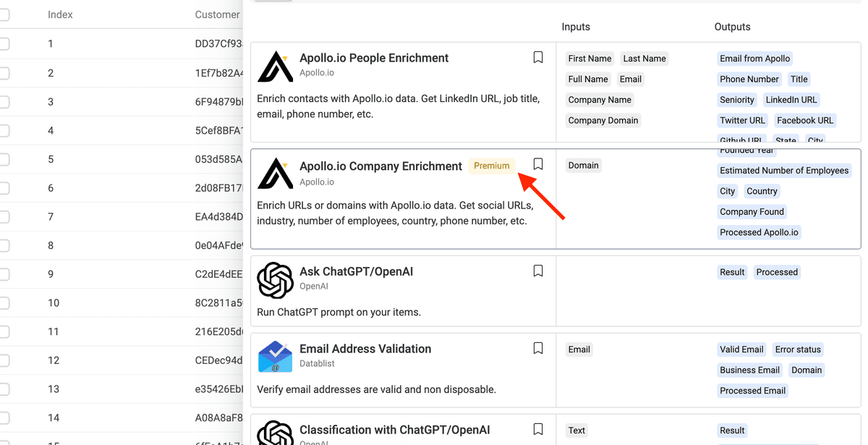The image size is (868, 445).
Task: Click the Inputs column header
Action: pyautogui.click(x=576, y=27)
